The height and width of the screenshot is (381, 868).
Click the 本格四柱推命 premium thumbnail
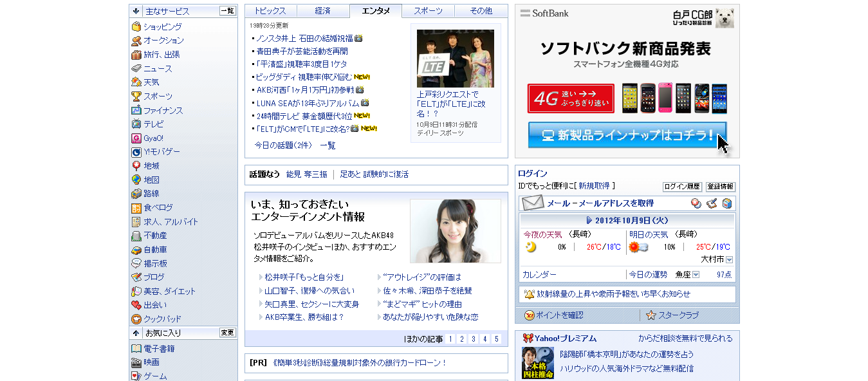click(538, 363)
